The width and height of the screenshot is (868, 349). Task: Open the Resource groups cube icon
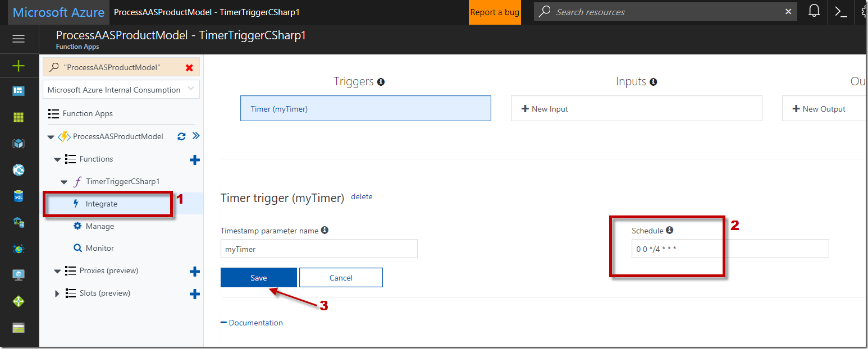pyautogui.click(x=19, y=144)
